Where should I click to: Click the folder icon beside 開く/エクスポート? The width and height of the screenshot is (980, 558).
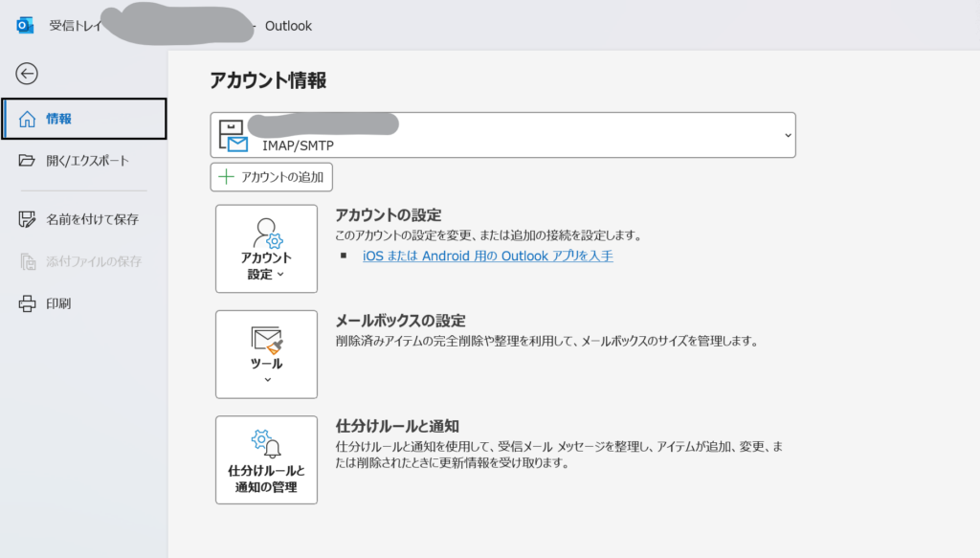(28, 161)
